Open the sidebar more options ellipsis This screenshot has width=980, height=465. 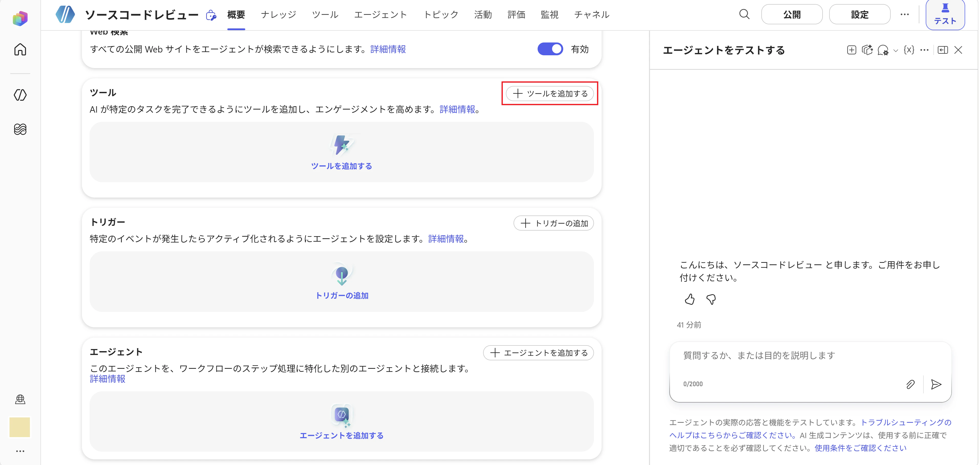[20, 451]
